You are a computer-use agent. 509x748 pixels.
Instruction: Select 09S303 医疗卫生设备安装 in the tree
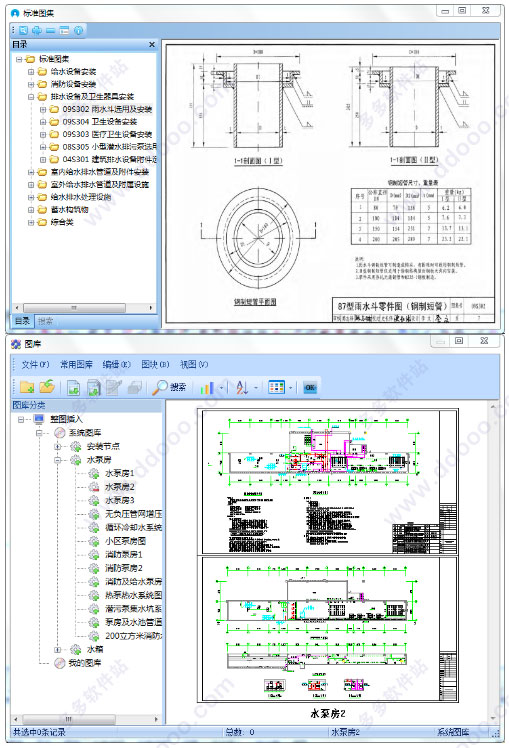[x=107, y=134]
